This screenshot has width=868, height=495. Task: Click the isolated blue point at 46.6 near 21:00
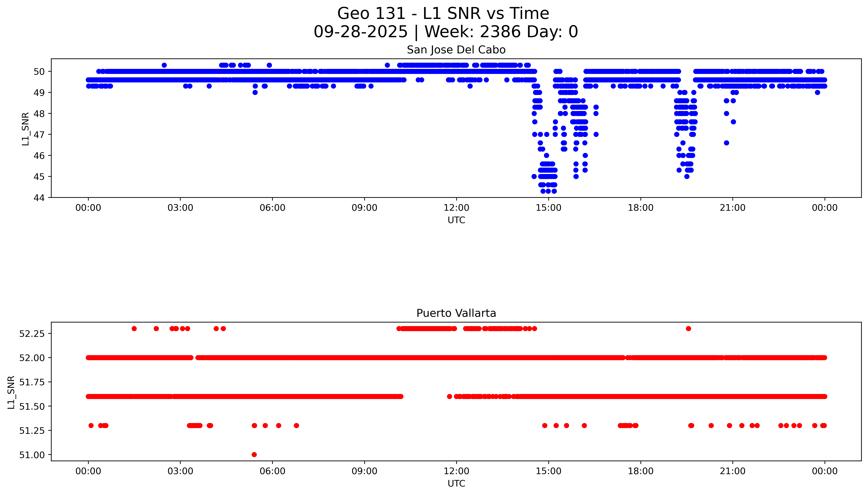tap(726, 143)
